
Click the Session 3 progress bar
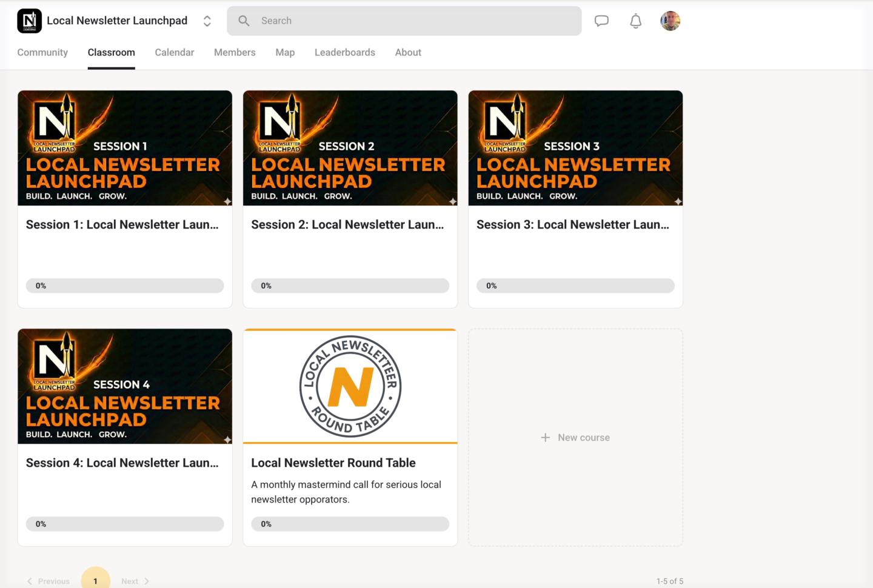pyautogui.click(x=575, y=286)
